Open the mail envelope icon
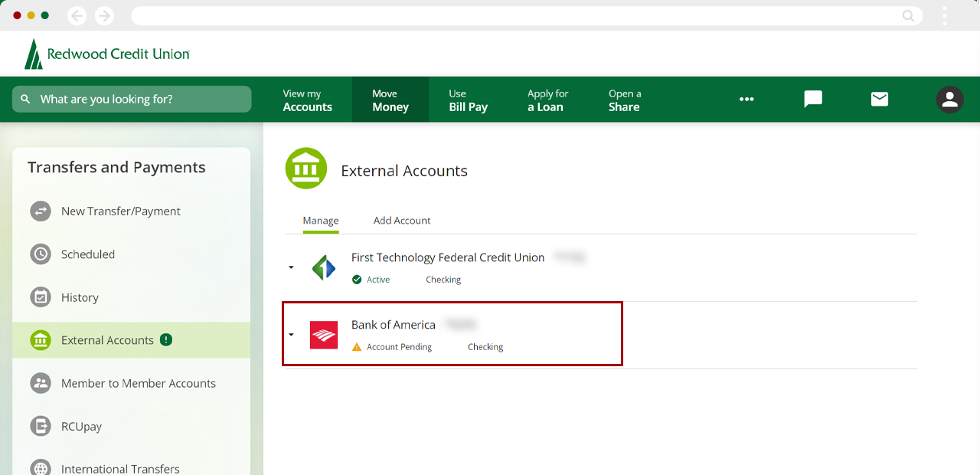The image size is (980, 475). 880,99
